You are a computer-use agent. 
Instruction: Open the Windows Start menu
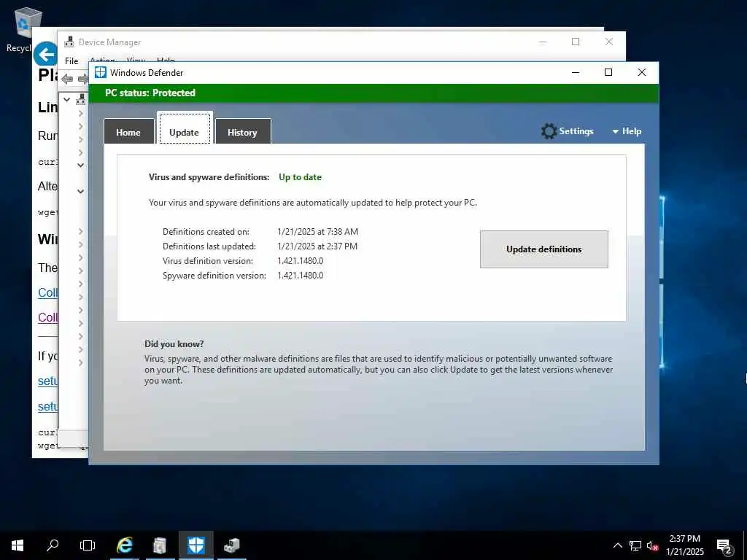tap(18, 545)
